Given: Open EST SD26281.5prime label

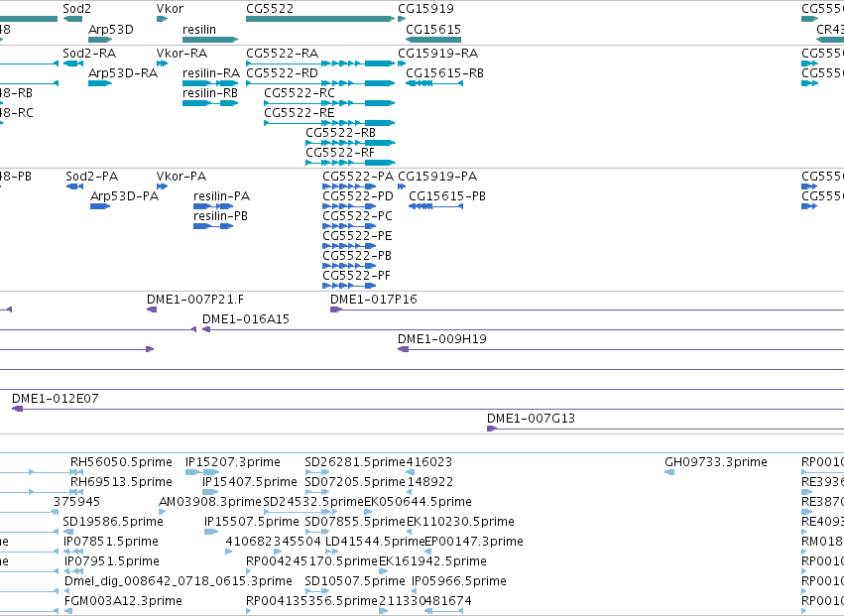Looking at the screenshot, I should click(355, 462).
